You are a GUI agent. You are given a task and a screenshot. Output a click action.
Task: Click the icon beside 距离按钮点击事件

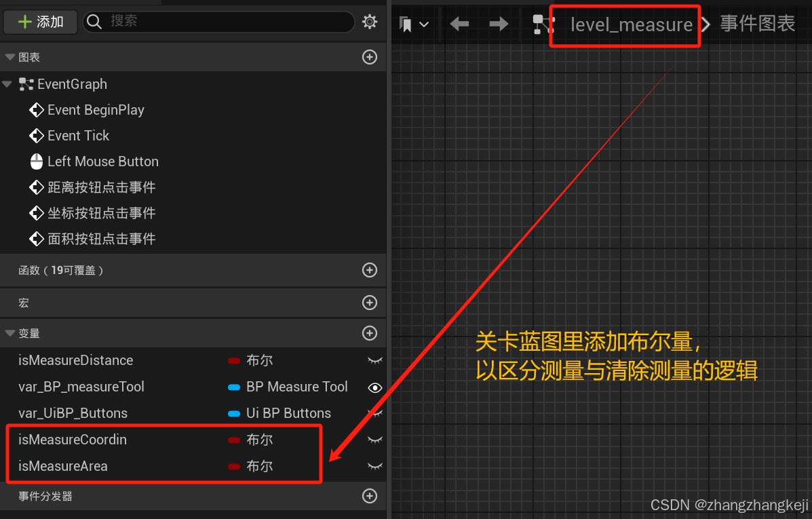[x=36, y=187]
